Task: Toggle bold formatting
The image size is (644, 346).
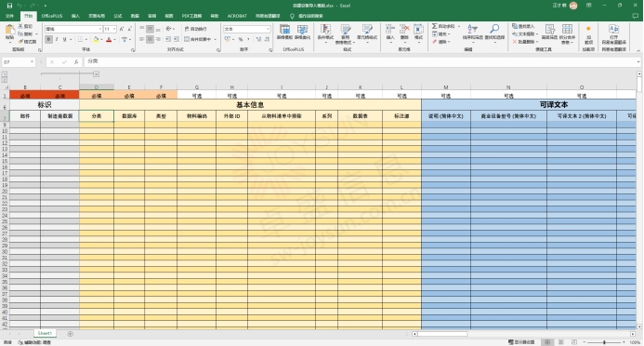Action: coord(49,39)
